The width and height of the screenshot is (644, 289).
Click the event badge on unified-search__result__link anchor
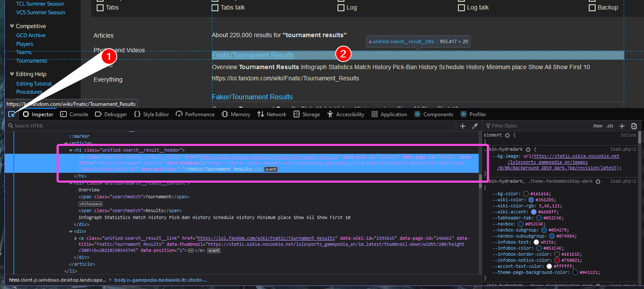point(214,251)
